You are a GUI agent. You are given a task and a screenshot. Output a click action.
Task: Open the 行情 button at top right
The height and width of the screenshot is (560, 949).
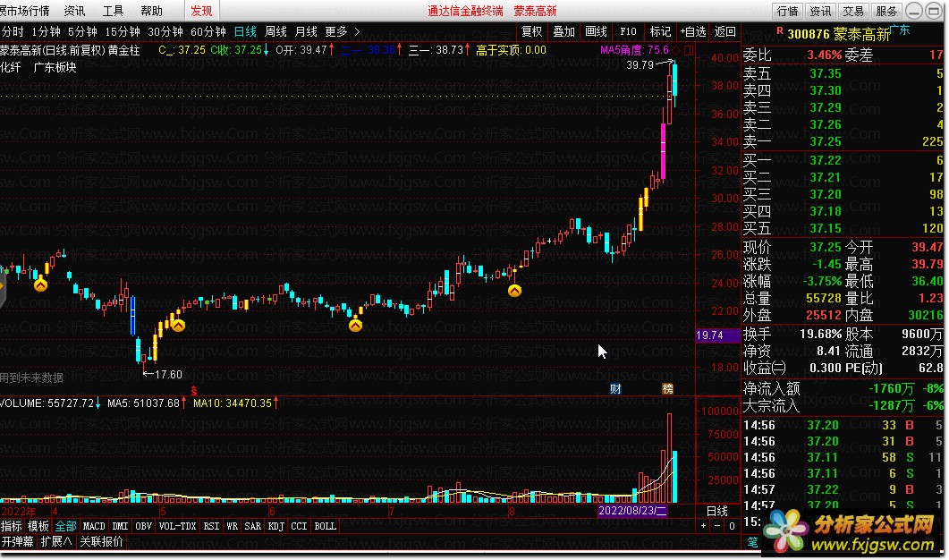787,11
